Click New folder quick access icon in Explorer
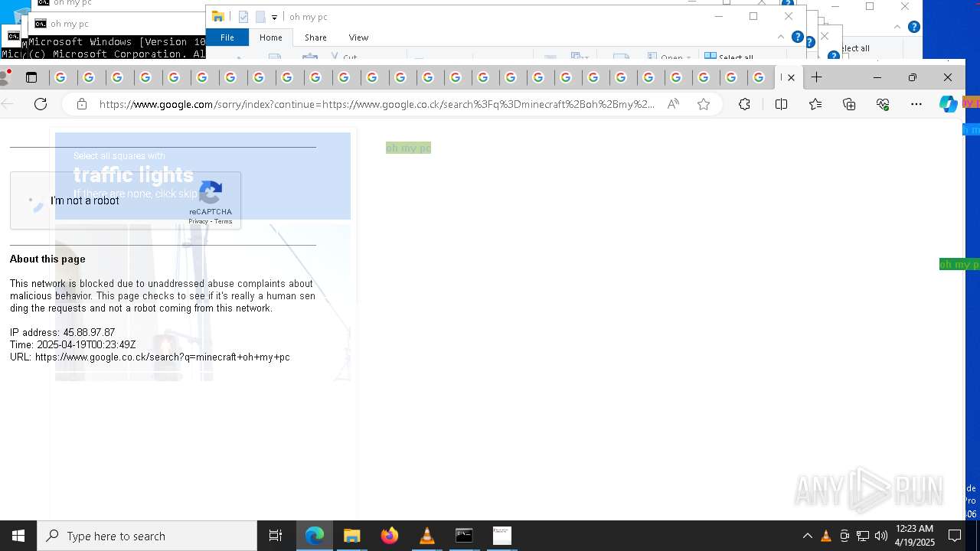Viewport: 980px width, 551px height. (260, 17)
